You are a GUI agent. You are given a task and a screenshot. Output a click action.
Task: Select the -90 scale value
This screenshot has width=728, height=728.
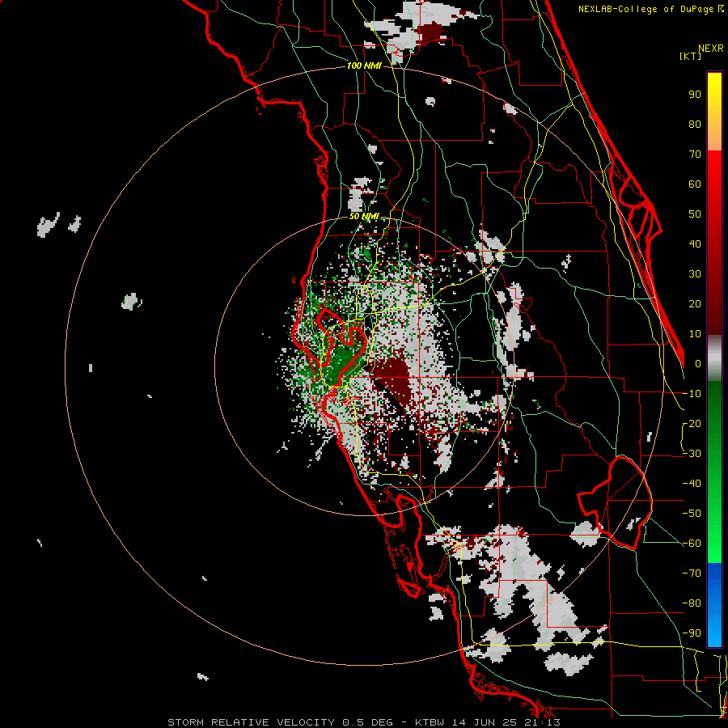tap(692, 633)
